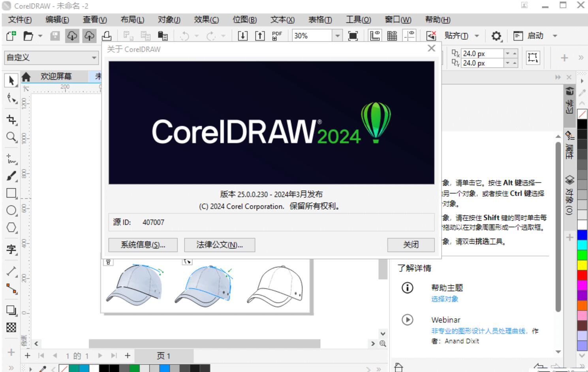The width and height of the screenshot is (588, 372).
Task: Toggle the show grid button
Action: tap(392, 36)
